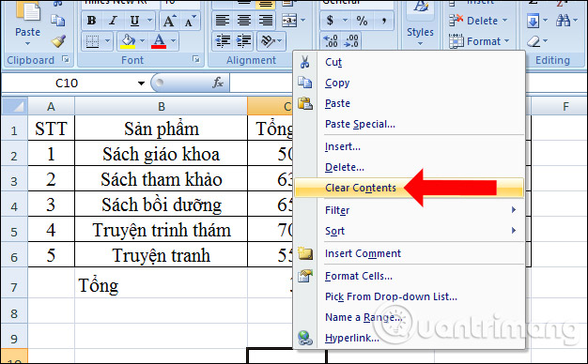Choose Name a Range... from context menu
Viewport: 588px width, 364px height.
coord(409,317)
